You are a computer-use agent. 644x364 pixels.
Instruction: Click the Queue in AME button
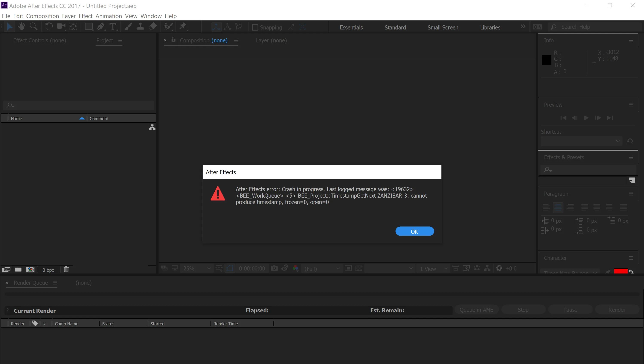tap(476, 310)
